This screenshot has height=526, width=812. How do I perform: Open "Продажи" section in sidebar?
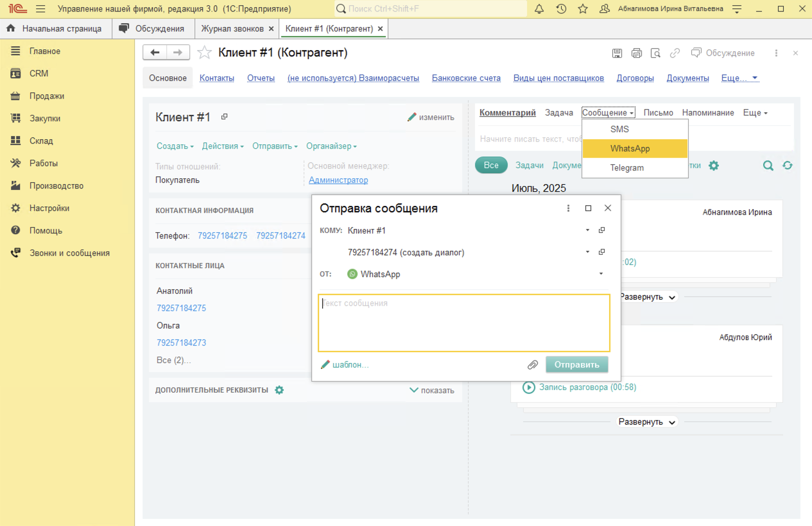click(x=46, y=96)
